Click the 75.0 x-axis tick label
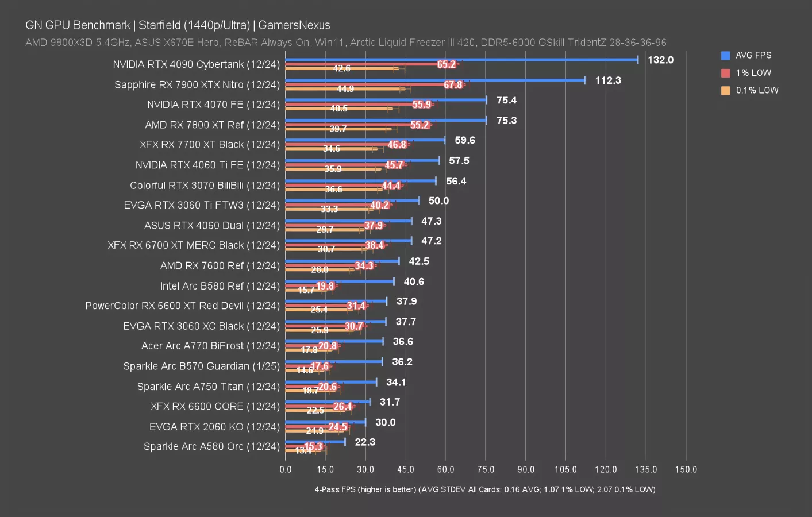The image size is (812, 517). [x=486, y=469]
